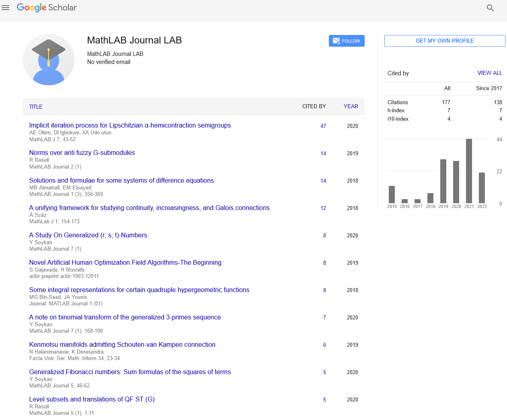The height and width of the screenshot is (420, 507).
Task: View 12 citations of unifying framework paper
Action: 323,208
